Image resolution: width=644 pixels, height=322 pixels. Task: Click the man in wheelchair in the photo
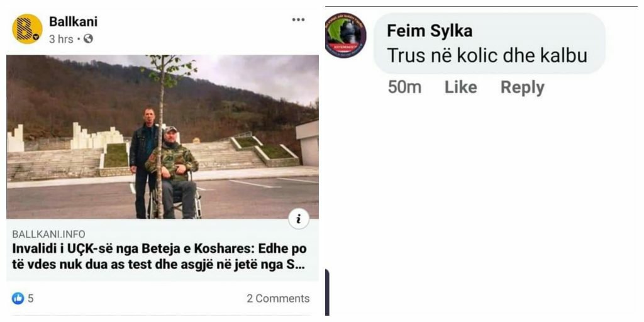click(x=173, y=170)
